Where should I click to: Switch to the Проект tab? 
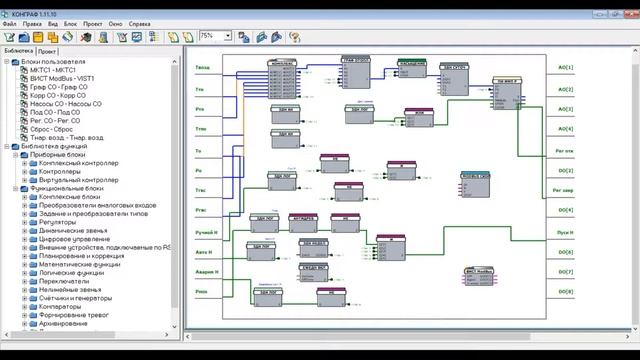(x=47, y=51)
